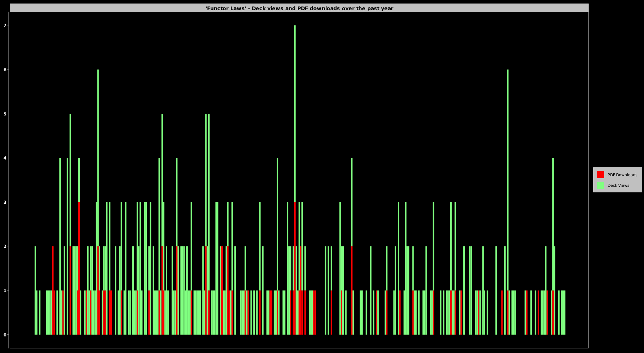Click the y-axis tick label 6
644x353 pixels.
(x=5, y=70)
